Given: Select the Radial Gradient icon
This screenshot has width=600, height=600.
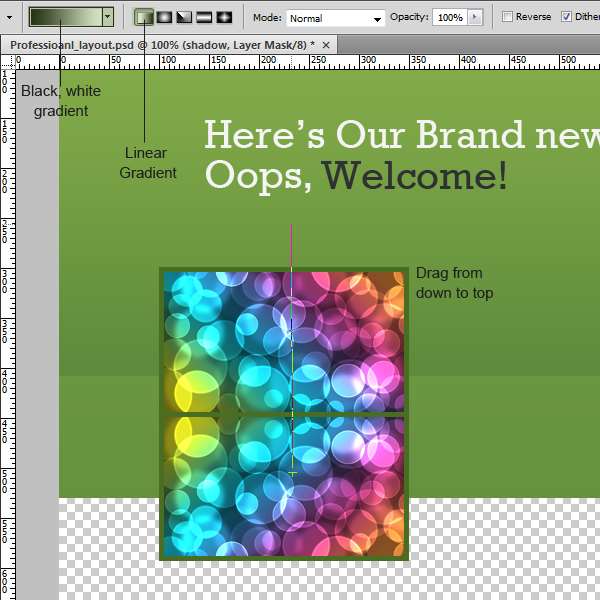Looking at the screenshot, I should [164, 17].
